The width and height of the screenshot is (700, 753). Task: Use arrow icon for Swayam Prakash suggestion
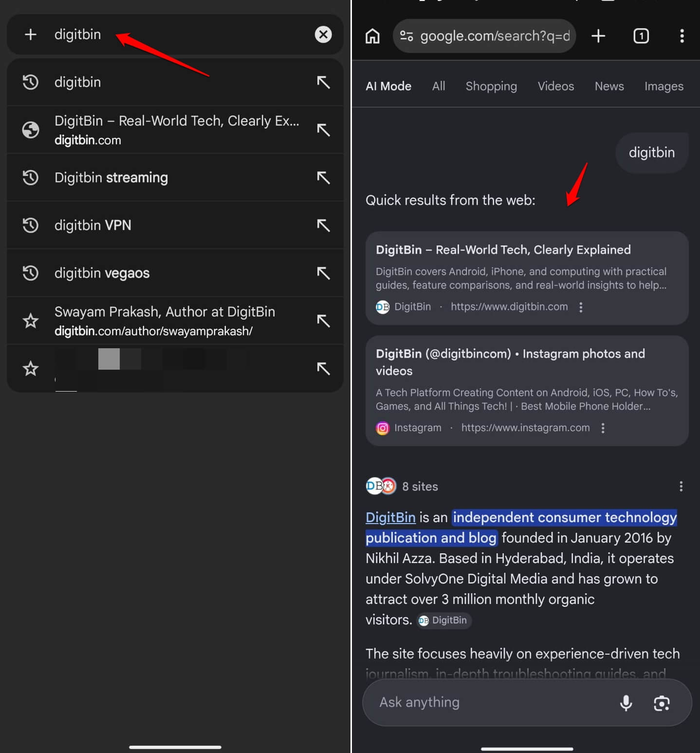click(323, 320)
